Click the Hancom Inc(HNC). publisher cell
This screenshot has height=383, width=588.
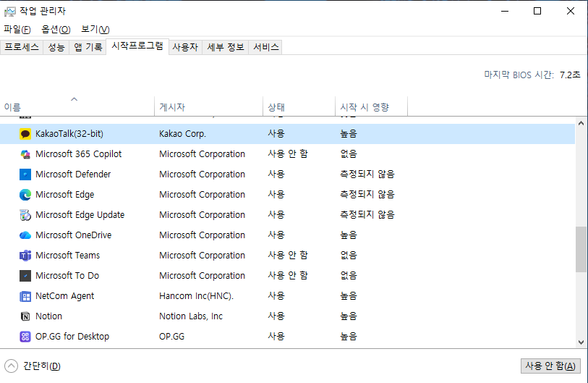tap(197, 296)
